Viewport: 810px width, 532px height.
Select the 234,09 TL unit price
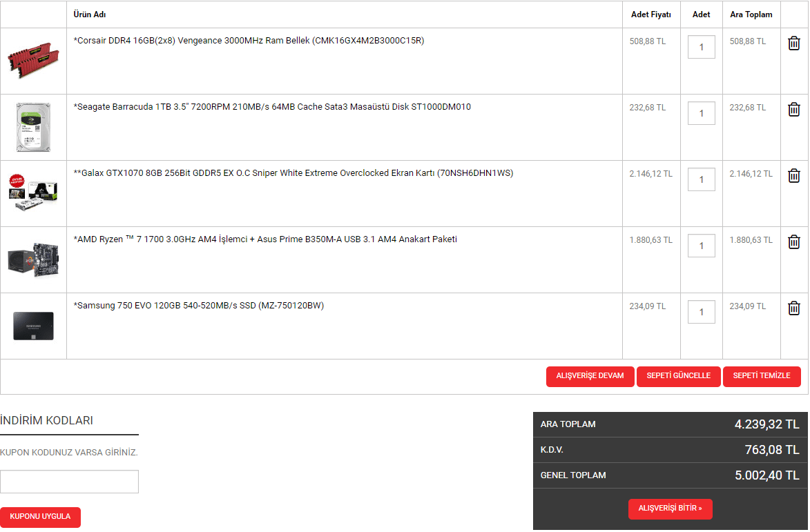(x=647, y=306)
